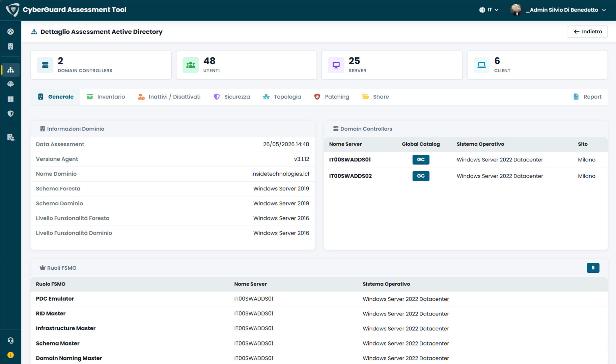Click the Client laptop icon
616x364 pixels.
coord(482,65)
